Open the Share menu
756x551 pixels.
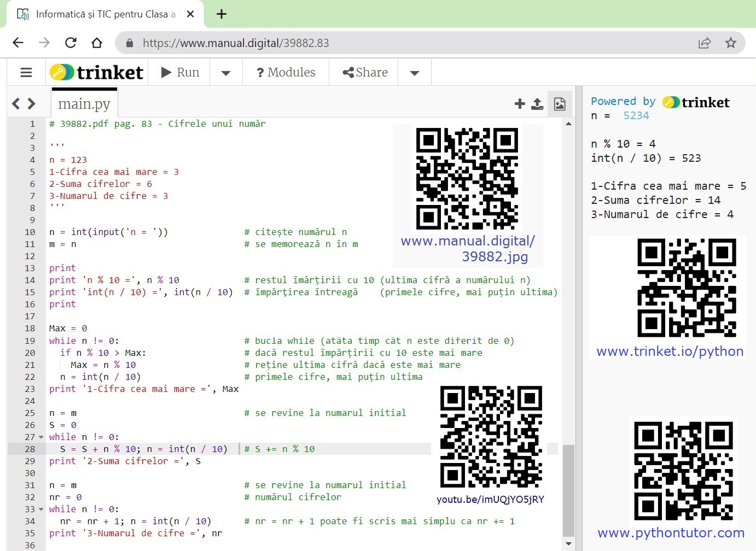(x=365, y=72)
